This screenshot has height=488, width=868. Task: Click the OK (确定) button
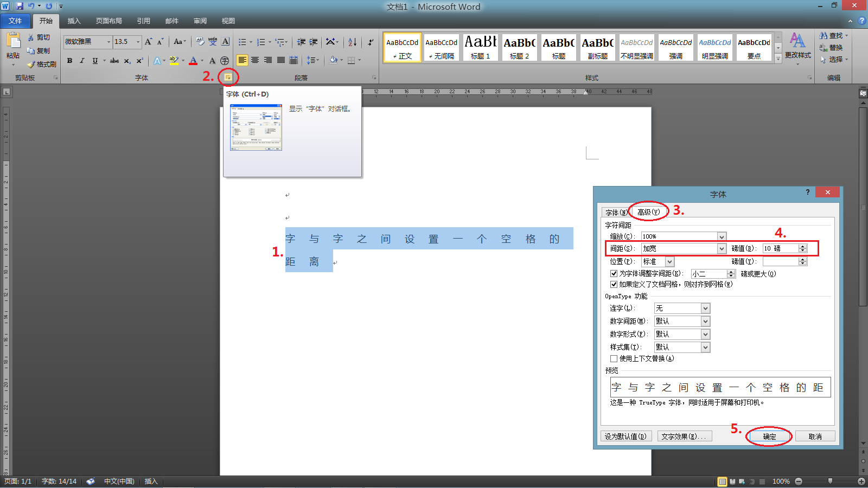(x=769, y=436)
